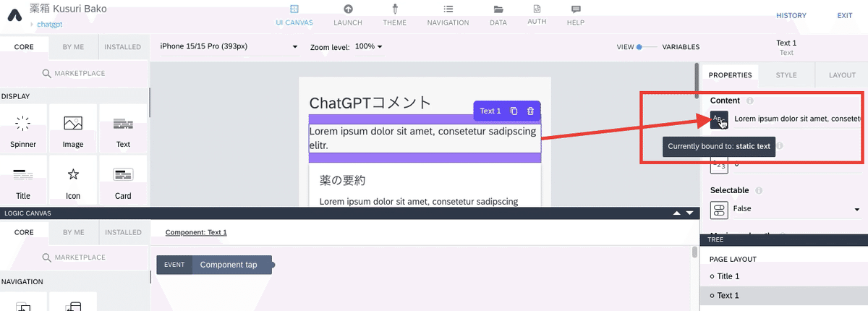Image resolution: width=868 pixels, height=311 pixels.
Task: Open the Zoom level dropdown
Action: tap(369, 46)
